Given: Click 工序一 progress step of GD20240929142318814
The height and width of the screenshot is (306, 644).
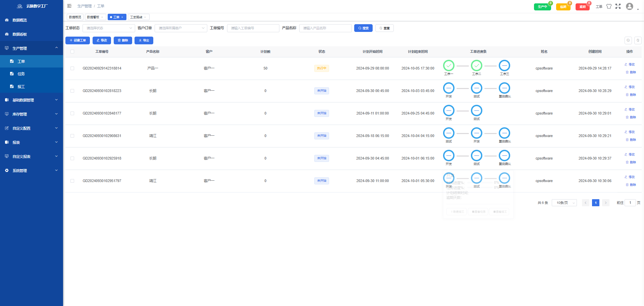Looking at the screenshot, I should [x=449, y=66].
